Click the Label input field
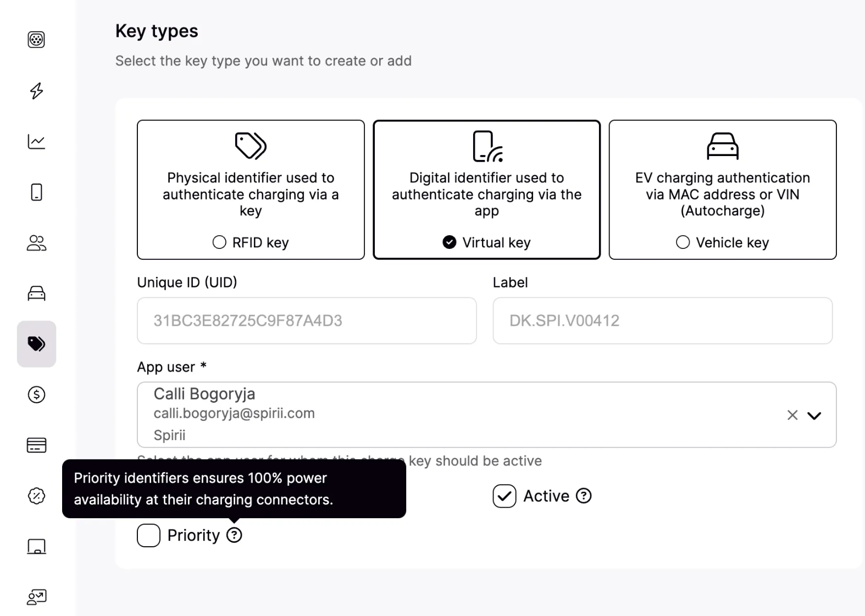865x616 pixels. pos(662,321)
